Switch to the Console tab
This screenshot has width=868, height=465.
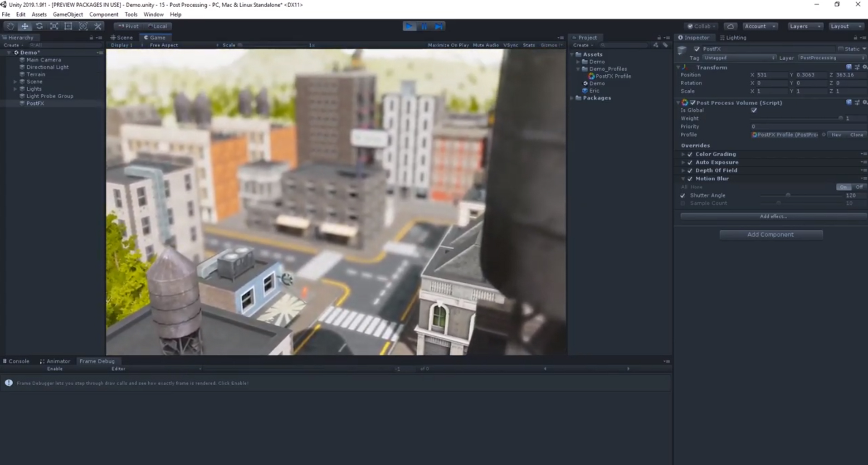[16, 361]
